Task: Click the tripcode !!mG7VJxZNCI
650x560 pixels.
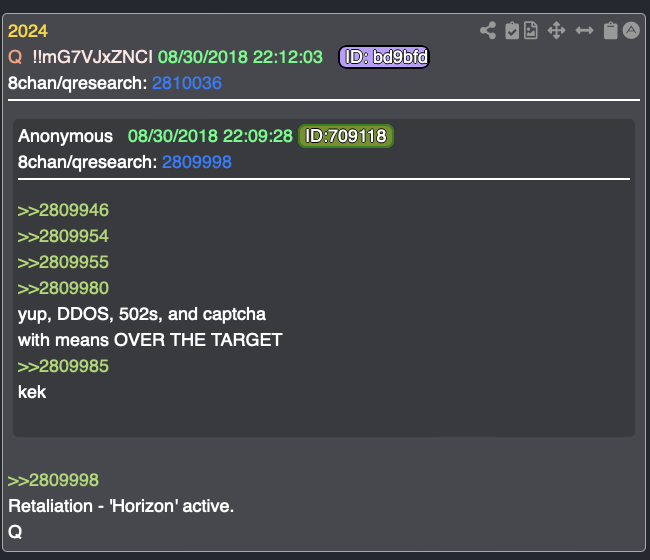Action: coord(93,57)
